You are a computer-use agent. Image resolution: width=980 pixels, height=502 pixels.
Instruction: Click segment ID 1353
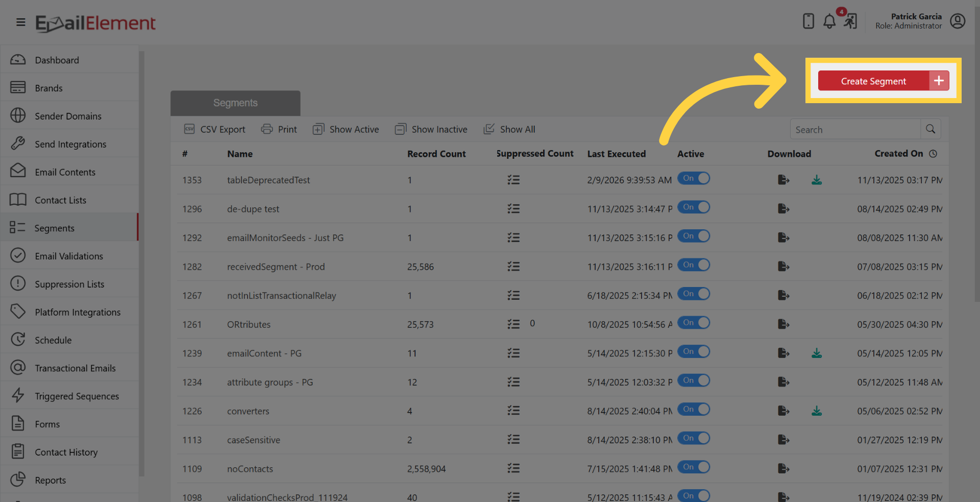(192, 180)
